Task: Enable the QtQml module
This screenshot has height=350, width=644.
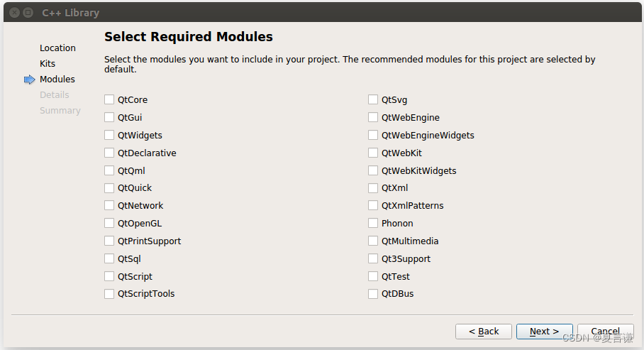Action: 109,170
